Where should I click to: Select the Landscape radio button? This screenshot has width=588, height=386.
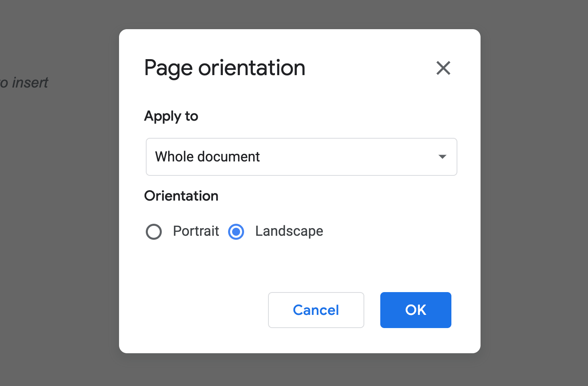(236, 232)
